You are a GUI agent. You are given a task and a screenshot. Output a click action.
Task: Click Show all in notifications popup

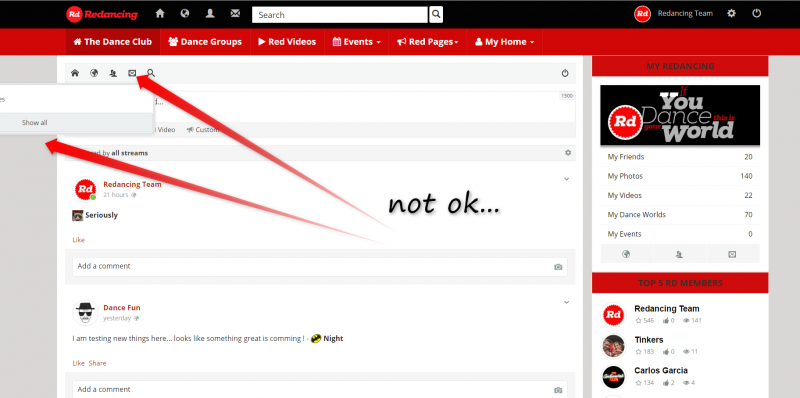(34, 122)
